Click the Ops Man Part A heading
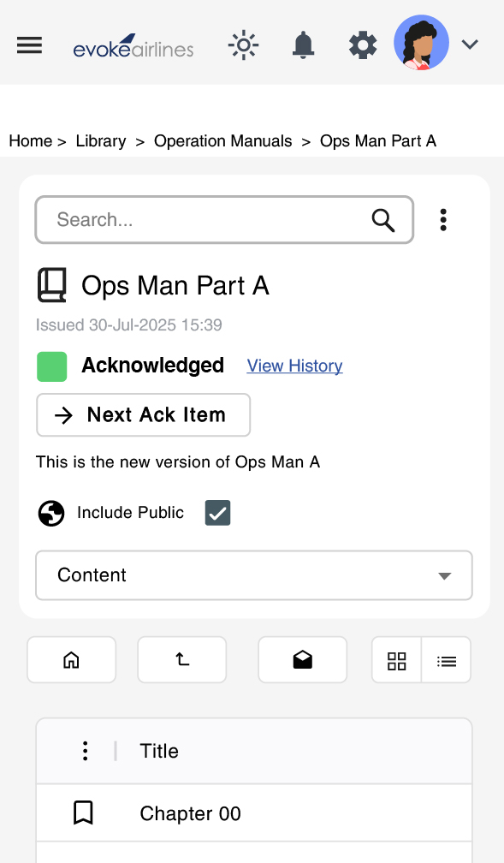The width and height of the screenshot is (504, 863). (x=175, y=286)
